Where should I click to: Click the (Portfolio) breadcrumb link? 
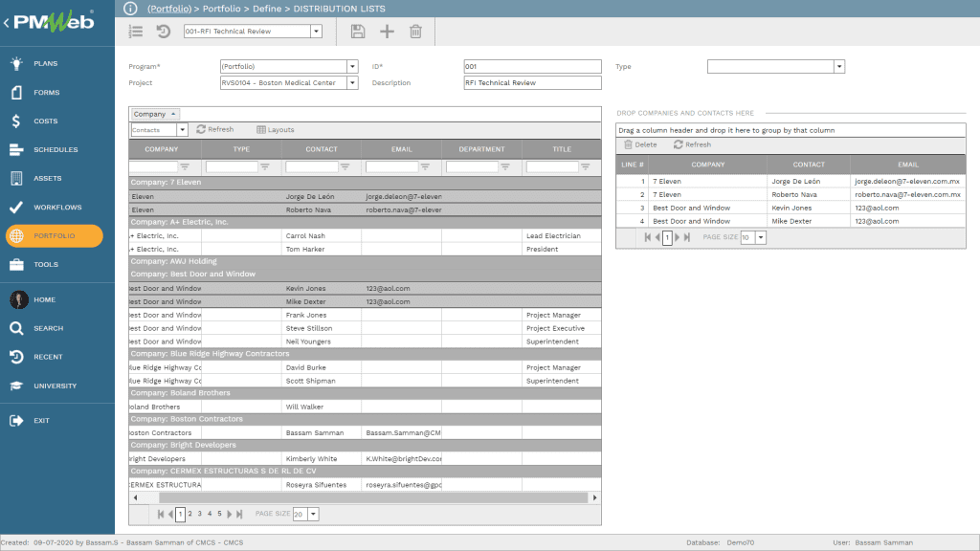coord(169,9)
